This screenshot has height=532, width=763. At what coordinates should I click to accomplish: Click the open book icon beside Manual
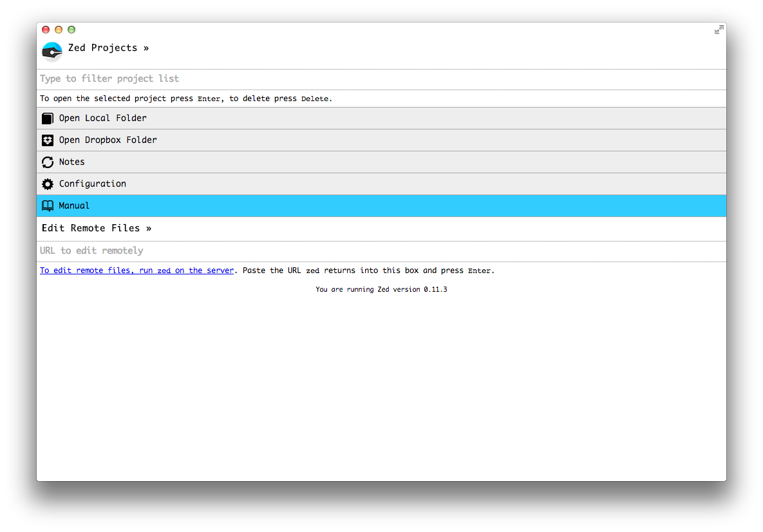tap(48, 206)
